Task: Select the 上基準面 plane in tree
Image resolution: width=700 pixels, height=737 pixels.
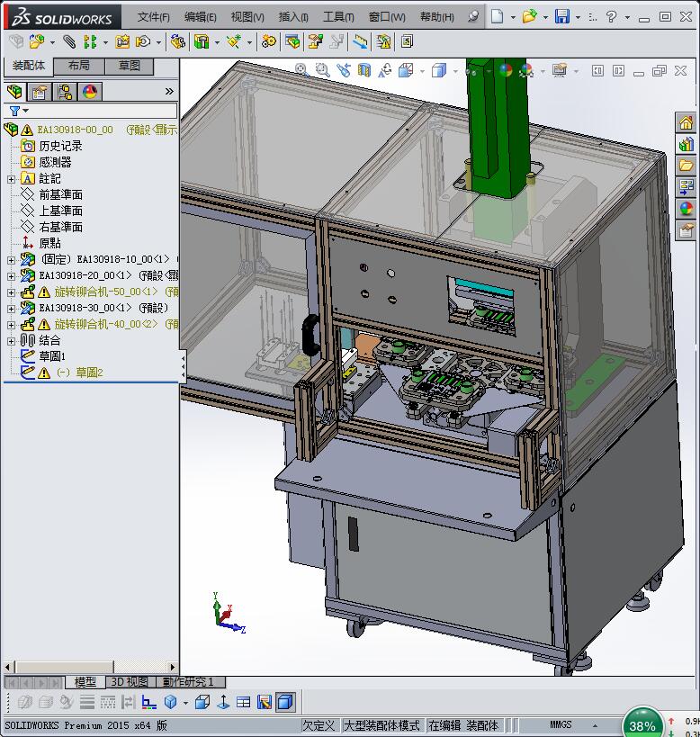Action: click(60, 211)
